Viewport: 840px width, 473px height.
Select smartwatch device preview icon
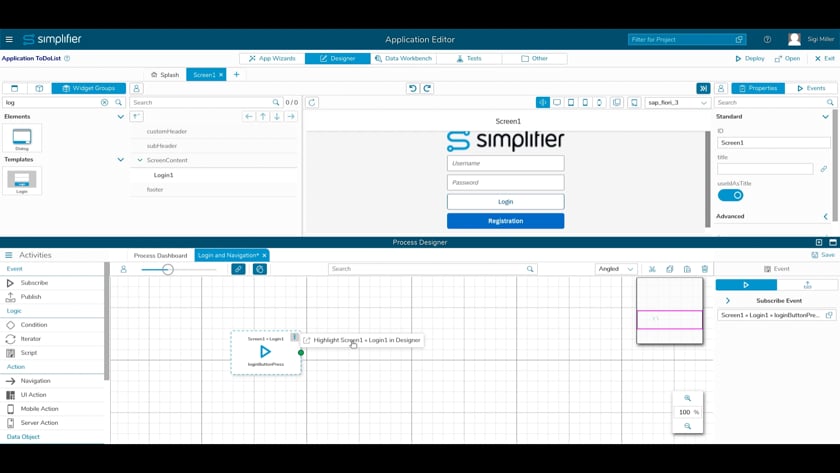tap(599, 102)
